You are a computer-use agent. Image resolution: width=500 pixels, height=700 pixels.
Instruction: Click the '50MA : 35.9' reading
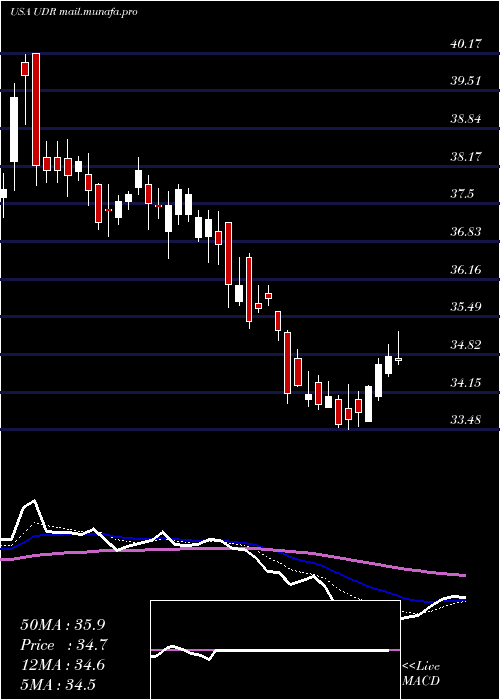pyautogui.click(x=65, y=625)
